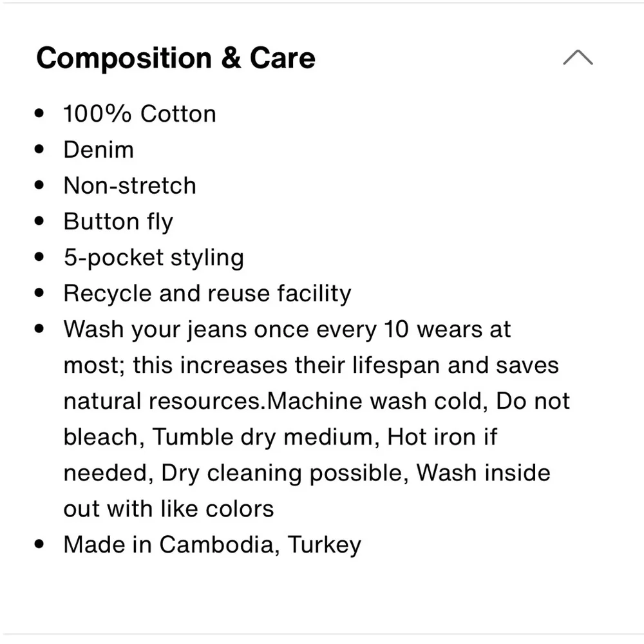Click the Composition & Care heading
644x644 pixels.
(176, 58)
